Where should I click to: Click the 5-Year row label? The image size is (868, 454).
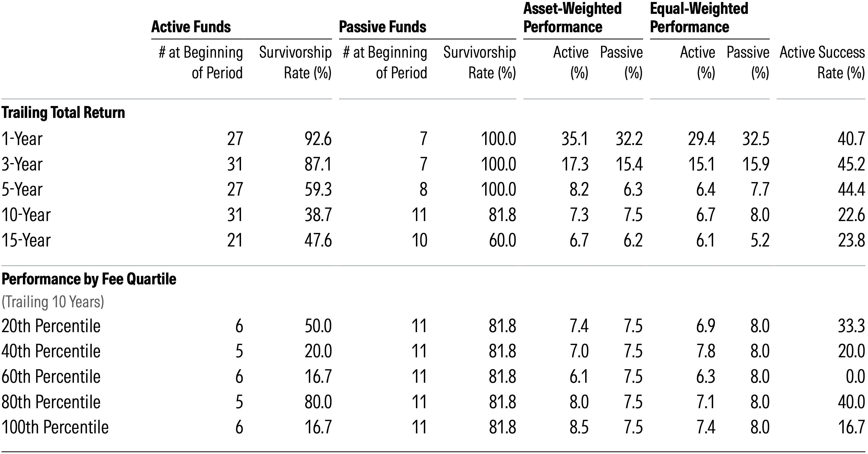coord(22,189)
